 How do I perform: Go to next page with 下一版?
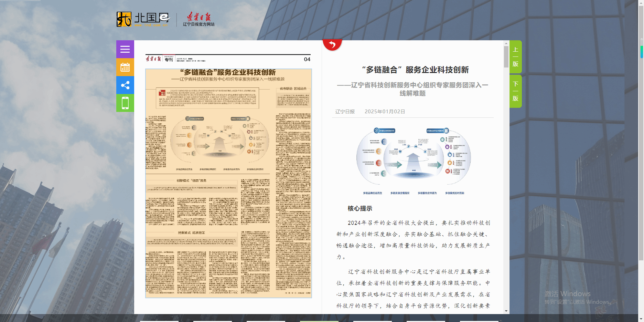click(x=515, y=91)
